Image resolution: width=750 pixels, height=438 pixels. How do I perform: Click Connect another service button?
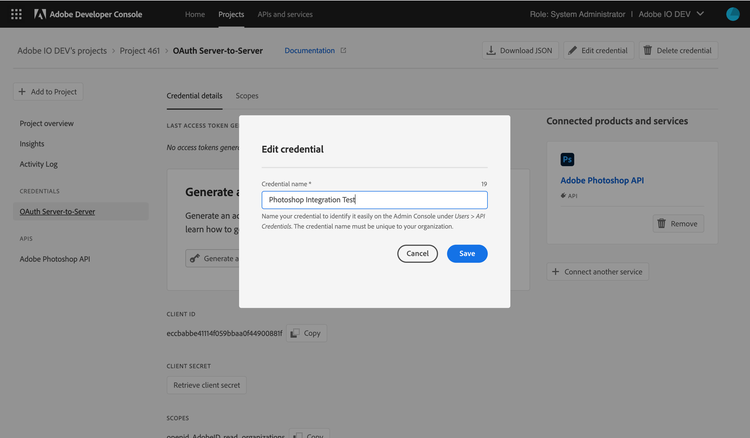tap(597, 272)
